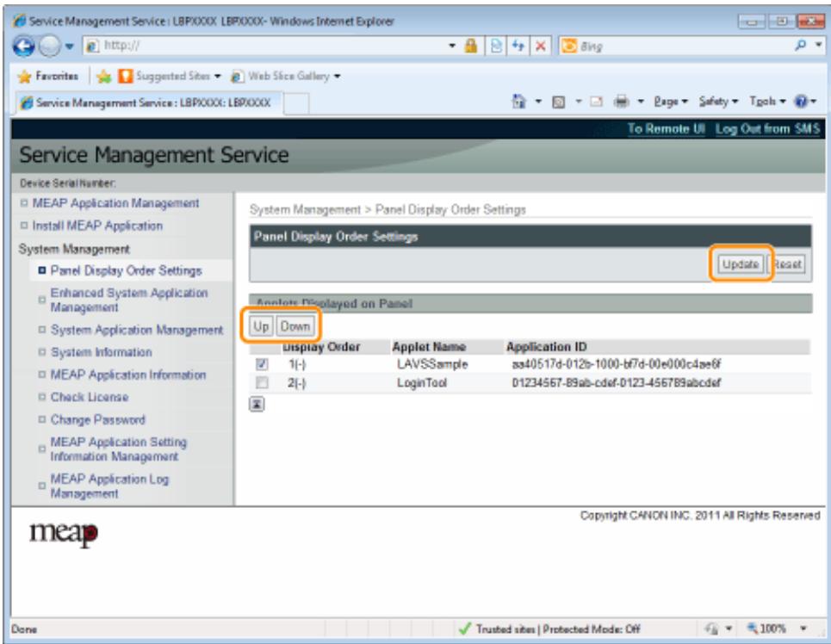Click the Reset button
This screenshot has height=644, width=831.
pos(786,264)
